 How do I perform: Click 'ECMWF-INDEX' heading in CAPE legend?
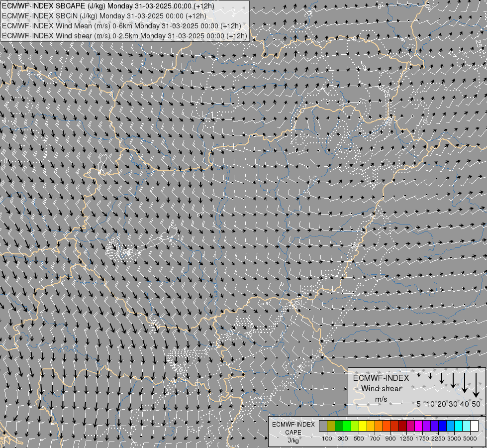(293, 425)
